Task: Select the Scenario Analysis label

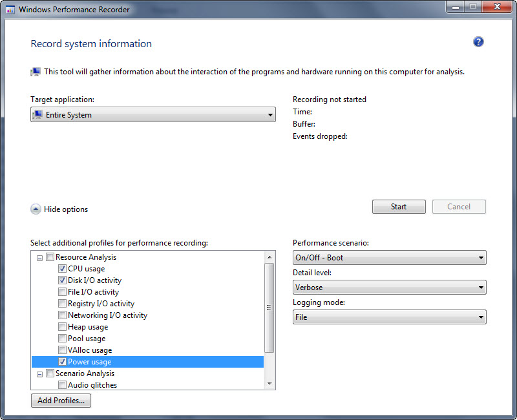Action: click(85, 373)
